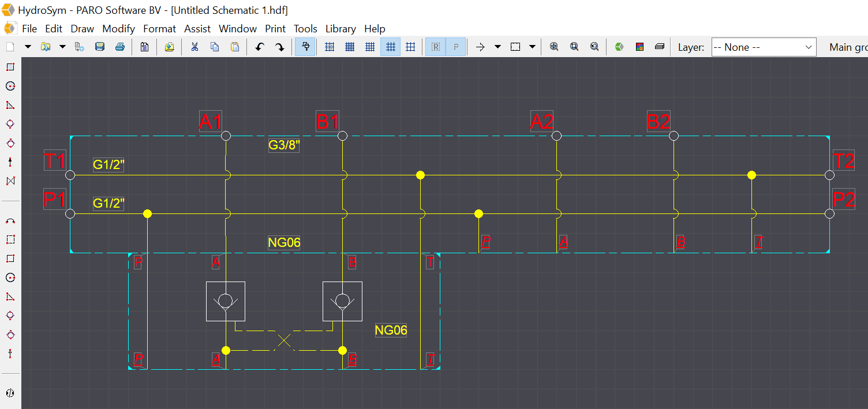868x409 pixels.
Task: Click the zoom previous magnifier icon
Action: point(594,47)
